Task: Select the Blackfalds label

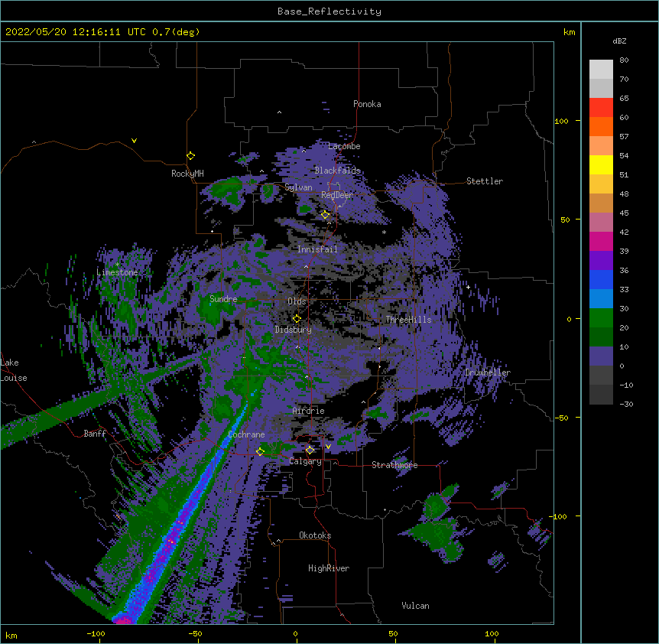Action: tap(337, 171)
